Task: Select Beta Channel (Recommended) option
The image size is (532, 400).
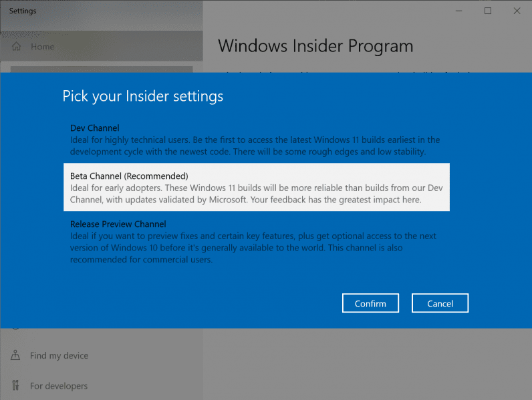Action: pyautogui.click(x=257, y=187)
